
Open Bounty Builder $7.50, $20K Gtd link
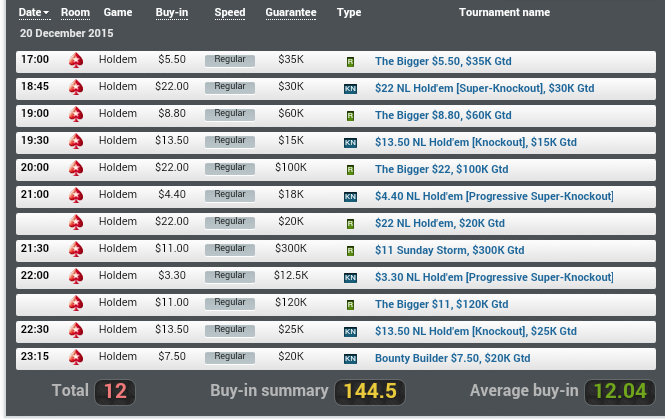453,358
